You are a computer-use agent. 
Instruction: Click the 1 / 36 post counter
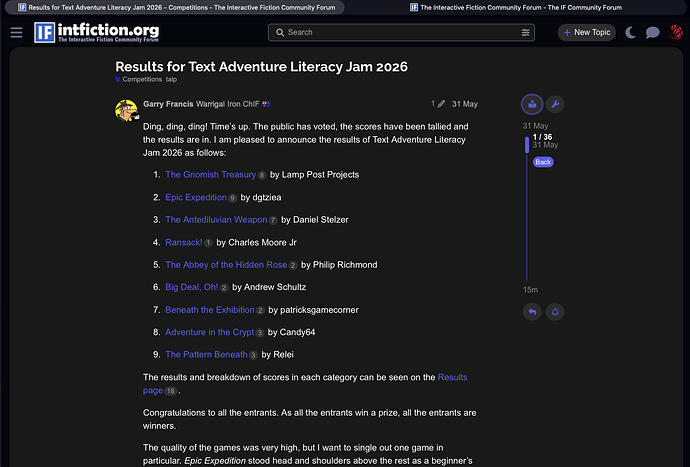[x=542, y=137]
